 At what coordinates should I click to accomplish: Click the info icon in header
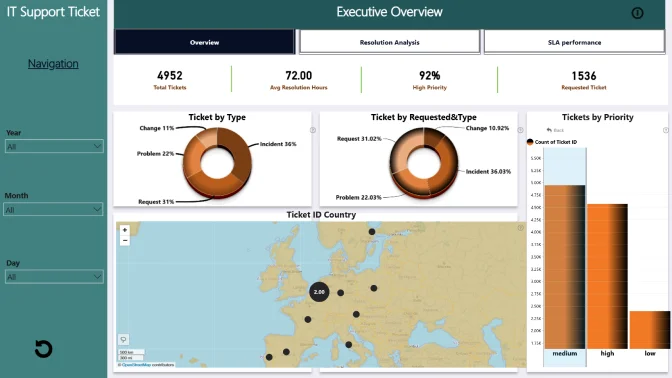pyautogui.click(x=637, y=13)
